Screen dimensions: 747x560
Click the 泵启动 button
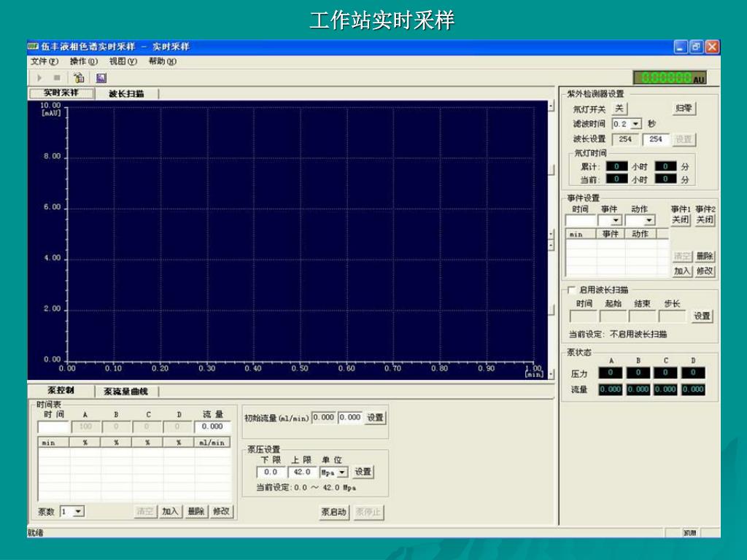(x=334, y=512)
